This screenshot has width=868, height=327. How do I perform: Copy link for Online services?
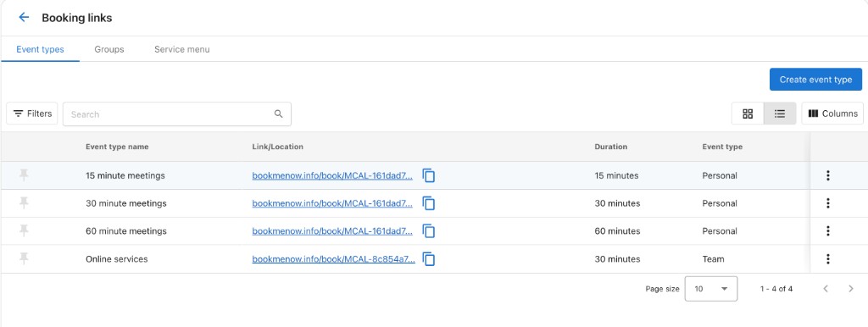(x=428, y=258)
